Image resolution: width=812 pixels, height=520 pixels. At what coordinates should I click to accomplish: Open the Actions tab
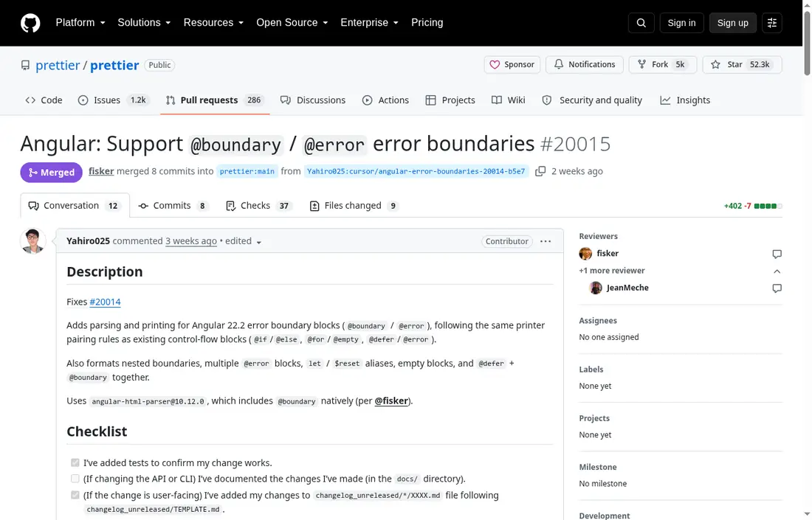point(386,100)
